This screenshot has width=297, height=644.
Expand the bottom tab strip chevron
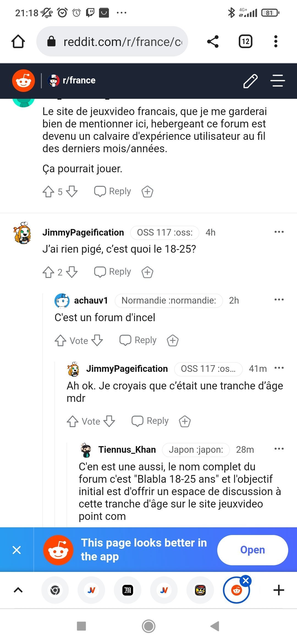coord(18,590)
